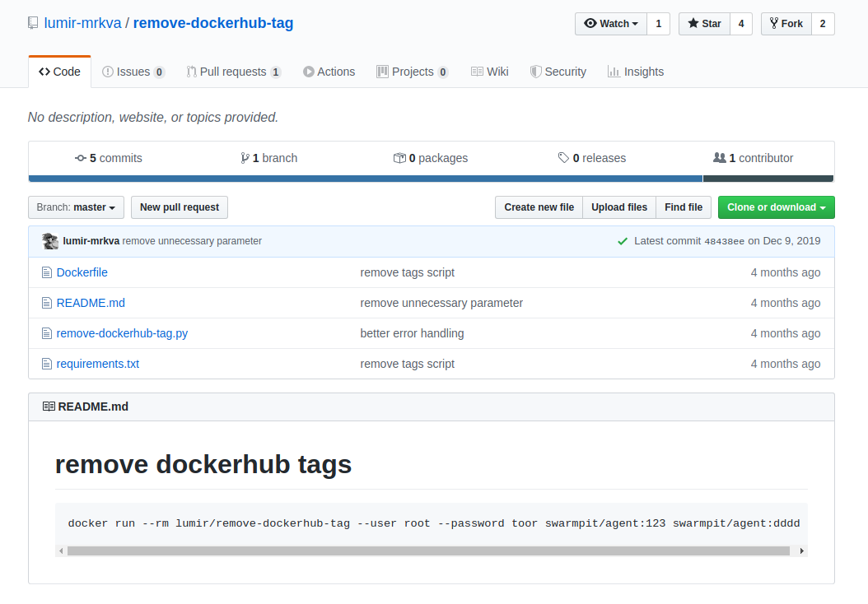
Task: Open README.md in the file list
Action: (x=91, y=303)
